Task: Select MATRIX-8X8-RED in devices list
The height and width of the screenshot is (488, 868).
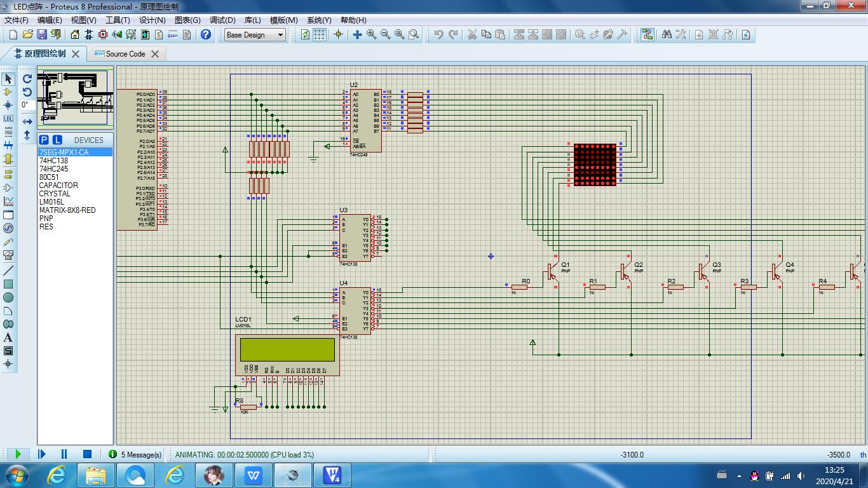Action: pyautogui.click(x=67, y=210)
